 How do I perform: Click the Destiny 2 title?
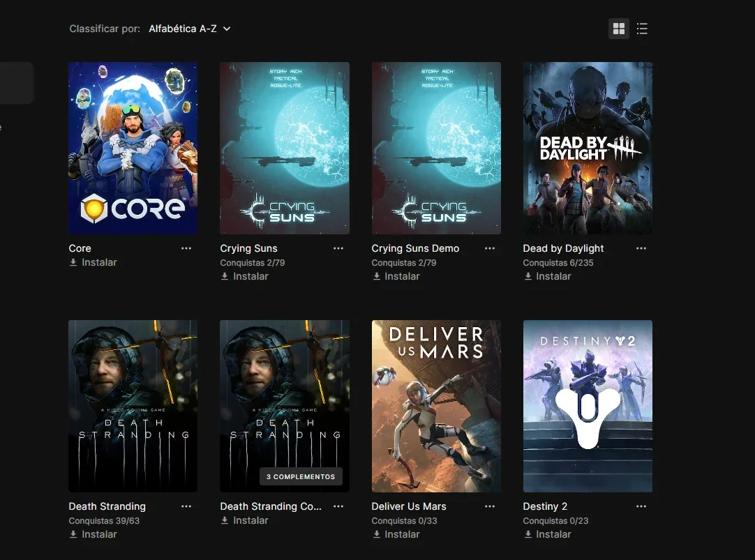[x=545, y=506]
